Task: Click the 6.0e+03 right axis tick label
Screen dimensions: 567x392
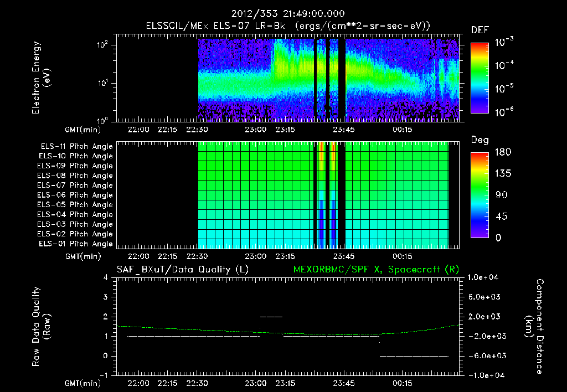Action: 484,297
